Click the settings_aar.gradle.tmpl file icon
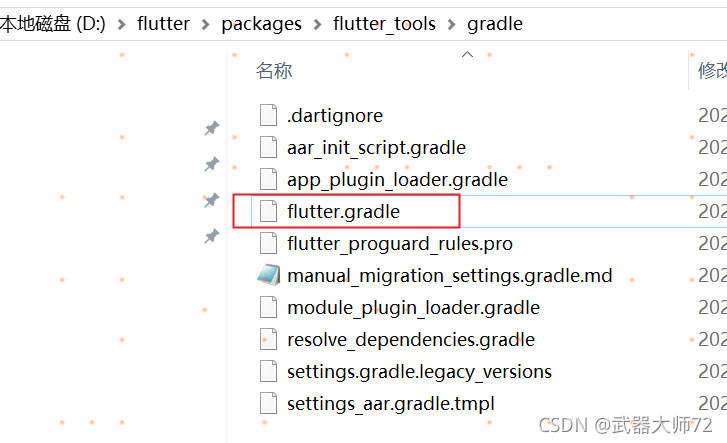 pyautogui.click(x=268, y=404)
